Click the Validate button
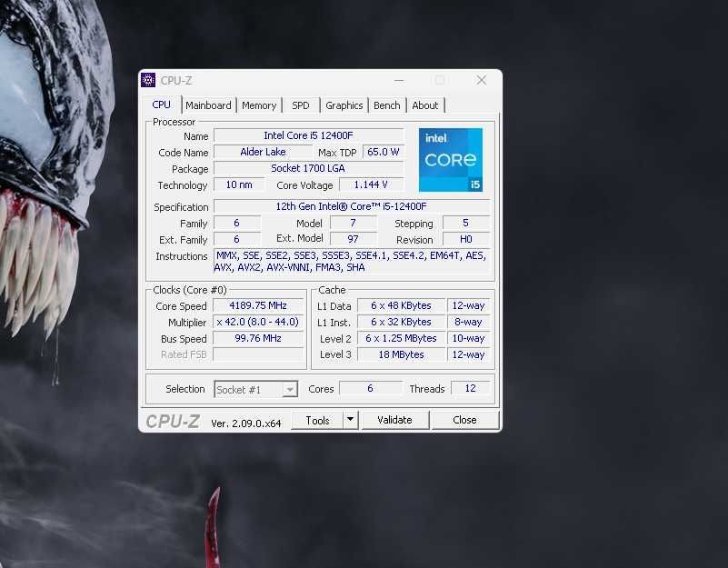 point(394,420)
